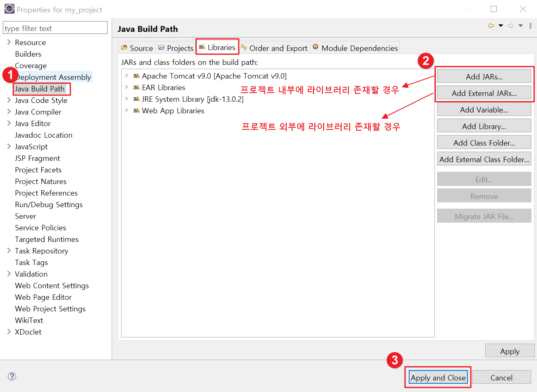
Task: Open the view menu dots icon
Action: [x=530, y=26]
